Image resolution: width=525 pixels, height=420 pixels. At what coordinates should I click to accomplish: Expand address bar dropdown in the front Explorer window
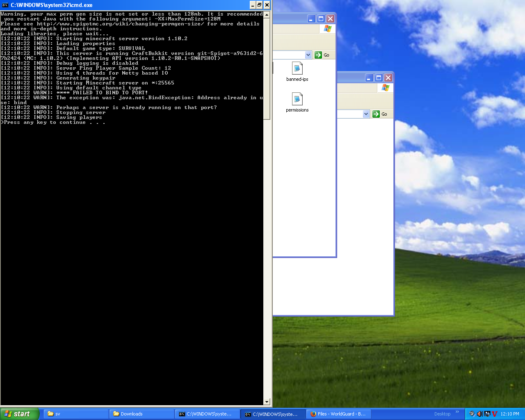click(x=308, y=55)
